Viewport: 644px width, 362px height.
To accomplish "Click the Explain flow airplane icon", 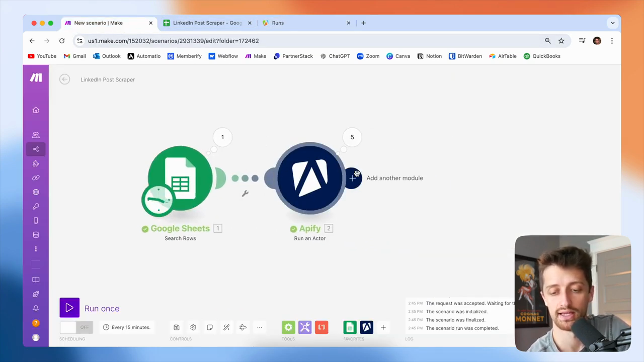I will click(x=243, y=327).
